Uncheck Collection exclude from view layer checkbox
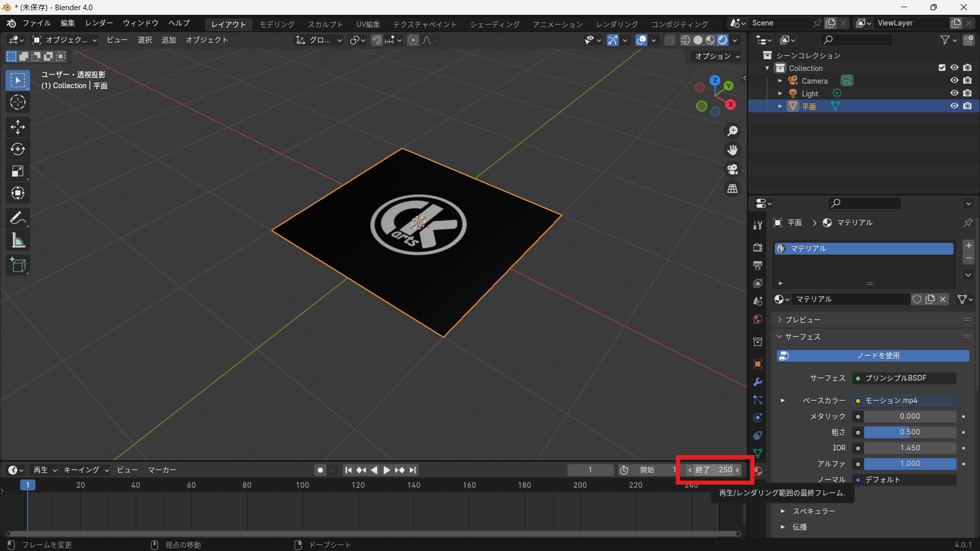Screen dimensions: 980x551 pos(942,68)
